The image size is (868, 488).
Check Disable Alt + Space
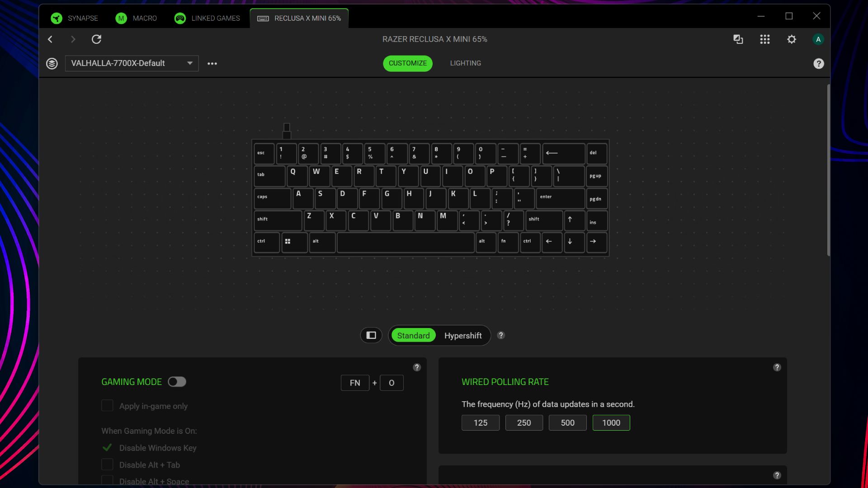tap(107, 481)
